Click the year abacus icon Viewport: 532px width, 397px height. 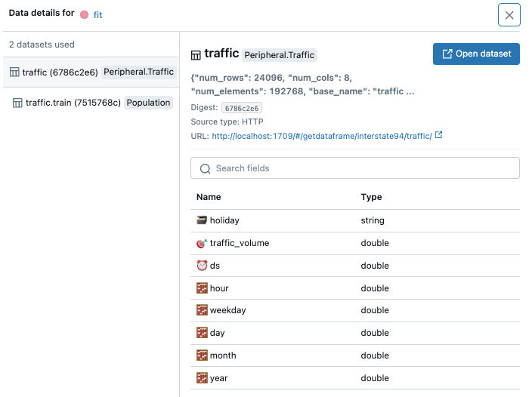click(x=202, y=378)
